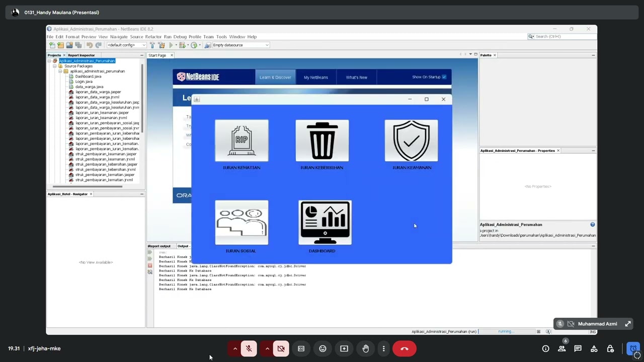Click Build Project hammer icon
The width and height of the screenshot is (644, 362).
[152, 45]
